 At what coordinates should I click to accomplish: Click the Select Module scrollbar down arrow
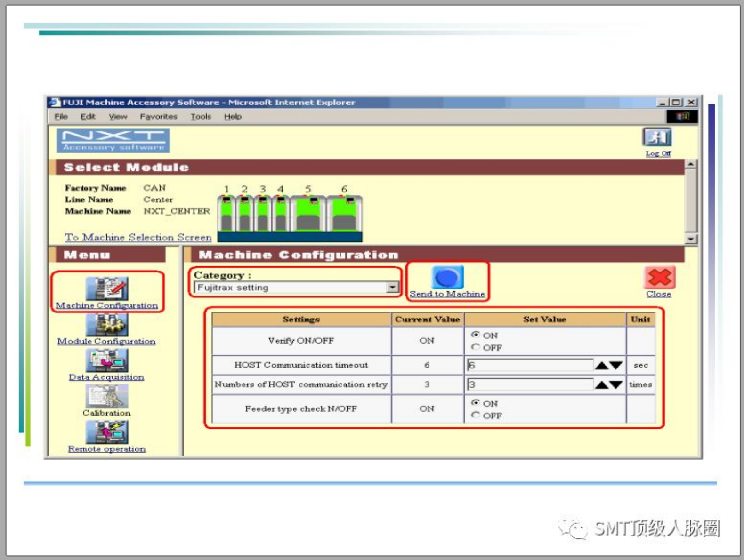click(690, 239)
